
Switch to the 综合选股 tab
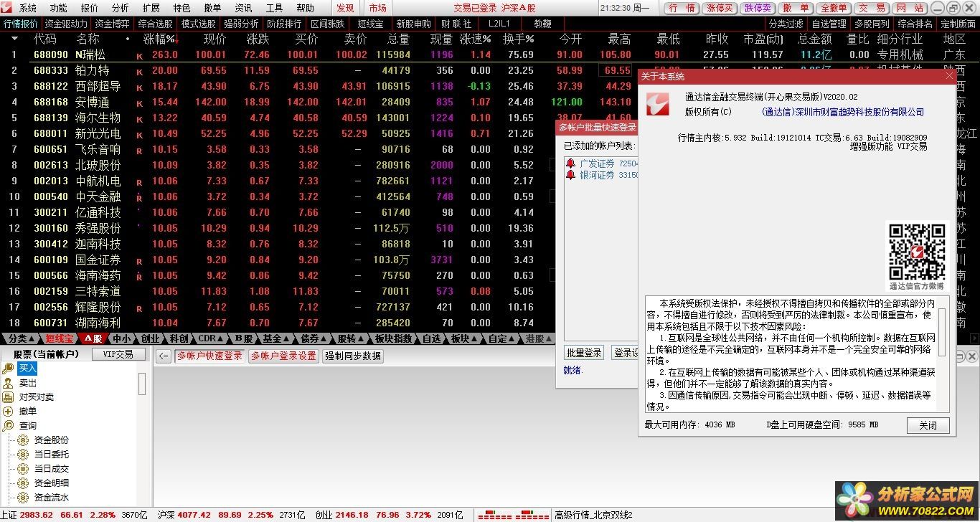point(155,24)
